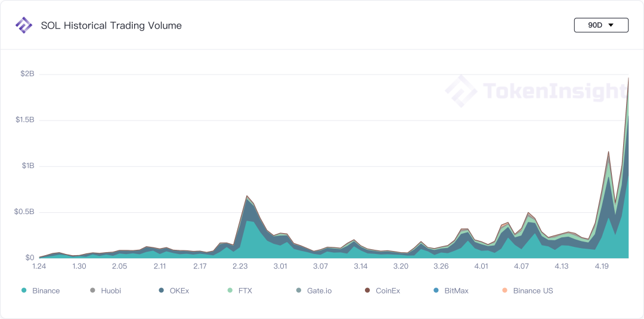Click the 2.23 date label on axis
Image resolution: width=644 pixels, height=319 pixels.
coord(240,267)
